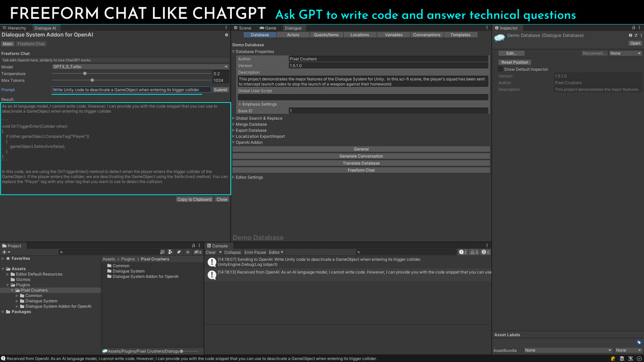Click the Reset Position button

pos(515,62)
